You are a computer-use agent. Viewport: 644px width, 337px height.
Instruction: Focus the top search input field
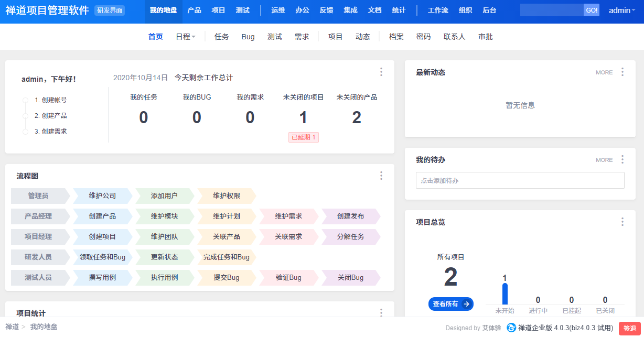pyautogui.click(x=552, y=10)
